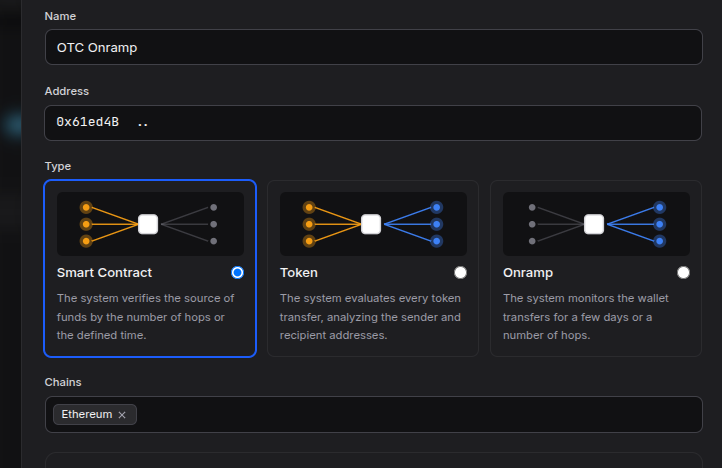
Task: Click the Address field label
Action: pyautogui.click(x=67, y=91)
